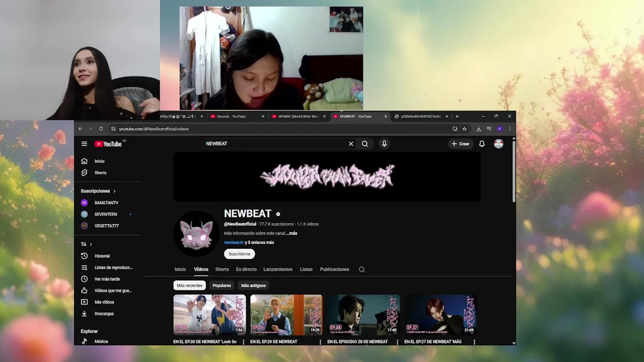Run search with magnifier button
644x362 pixels.
pyautogui.click(x=365, y=144)
